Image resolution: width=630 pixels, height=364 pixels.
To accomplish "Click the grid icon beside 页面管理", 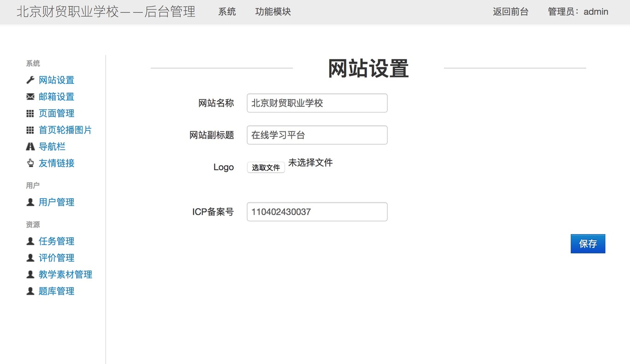I will (x=30, y=113).
